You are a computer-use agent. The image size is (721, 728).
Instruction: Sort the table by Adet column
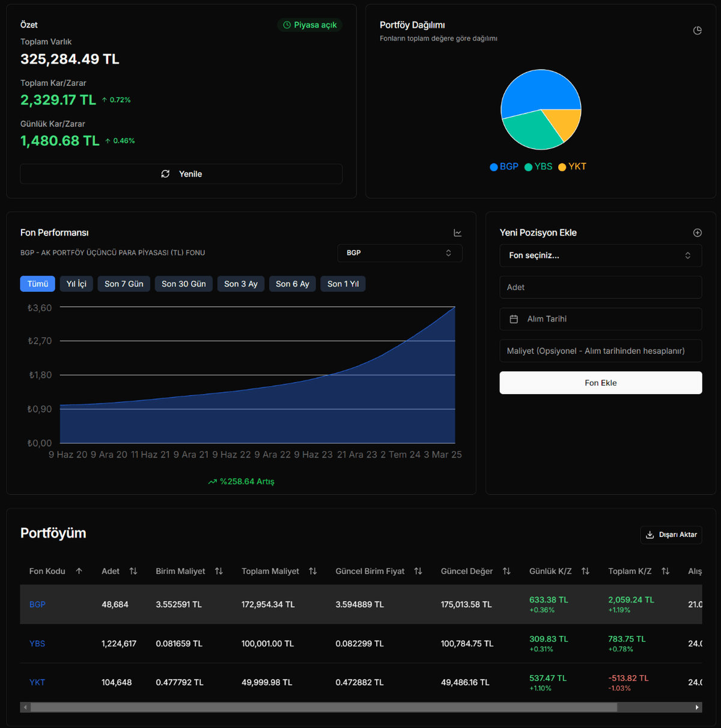coord(133,571)
